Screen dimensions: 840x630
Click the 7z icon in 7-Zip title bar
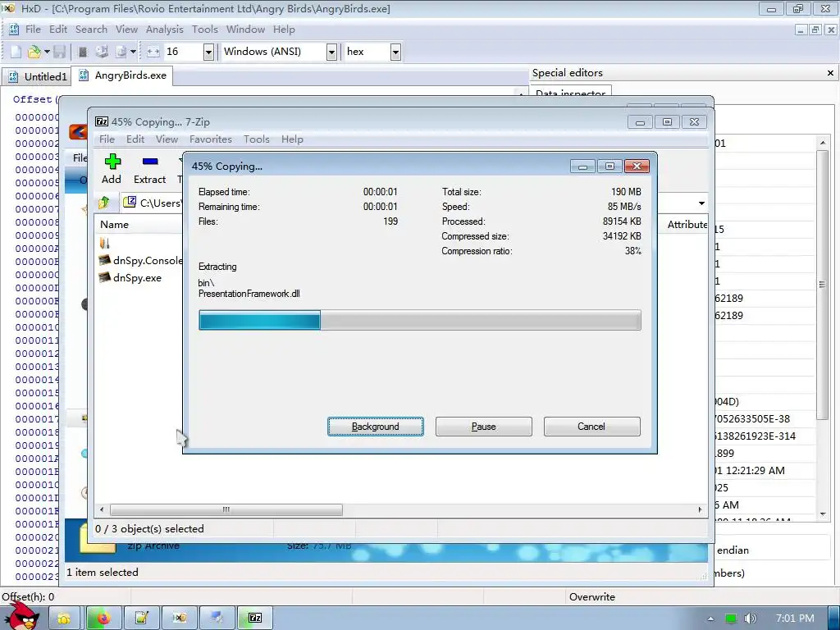(101, 122)
